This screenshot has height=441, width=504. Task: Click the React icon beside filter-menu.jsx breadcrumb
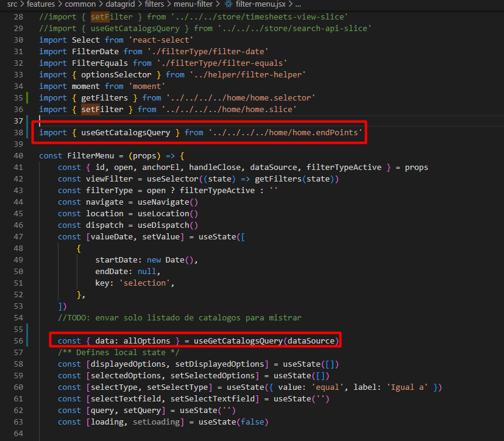(229, 4)
